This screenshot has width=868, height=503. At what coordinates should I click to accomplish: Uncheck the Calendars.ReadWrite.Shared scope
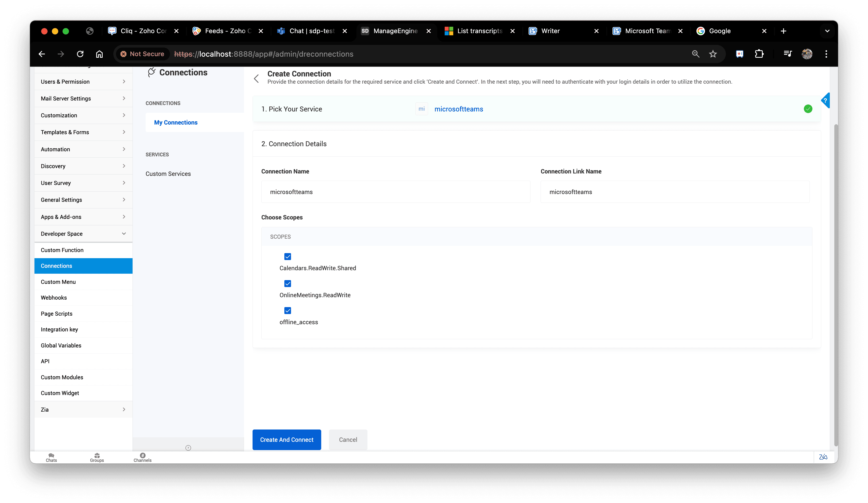coord(288,257)
